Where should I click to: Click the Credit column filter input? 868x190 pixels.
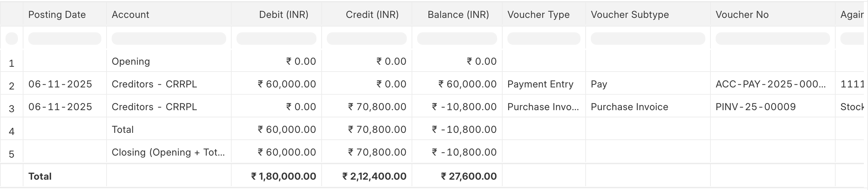(367, 39)
